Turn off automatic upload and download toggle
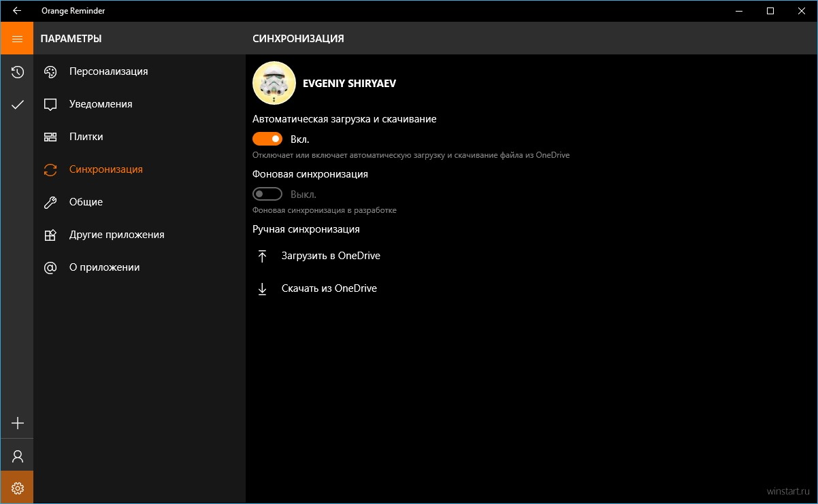The width and height of the screenshot is (818, 504). tap(267, 139)
